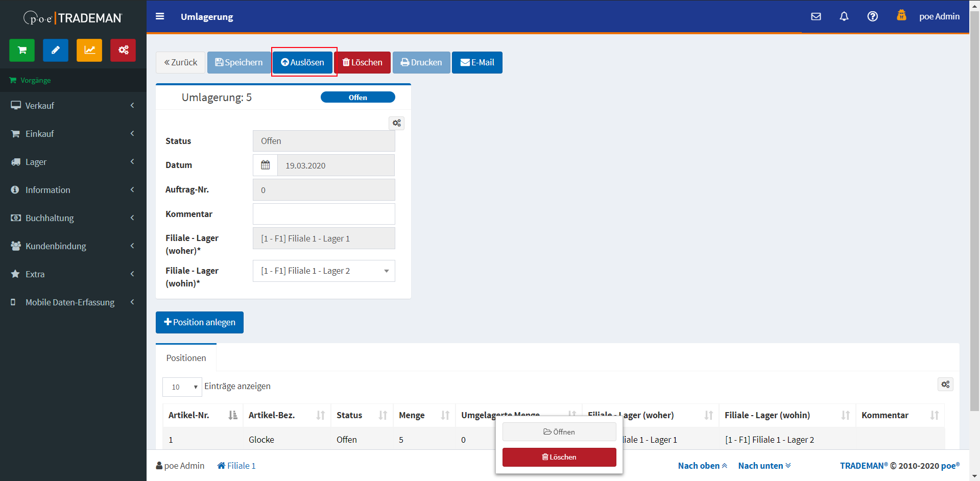Change the entries-per-page dropdown
The height and width of the screenshot is (481, 980).
pos(182,387)
